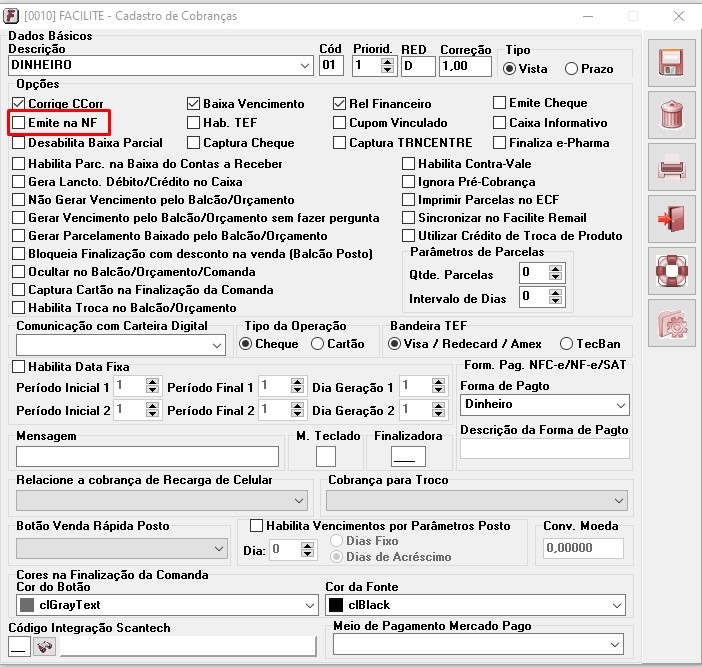Enable Caixa Informativo checkbox
This screenshot has height=667, width=702.
[x=499, y=123]
